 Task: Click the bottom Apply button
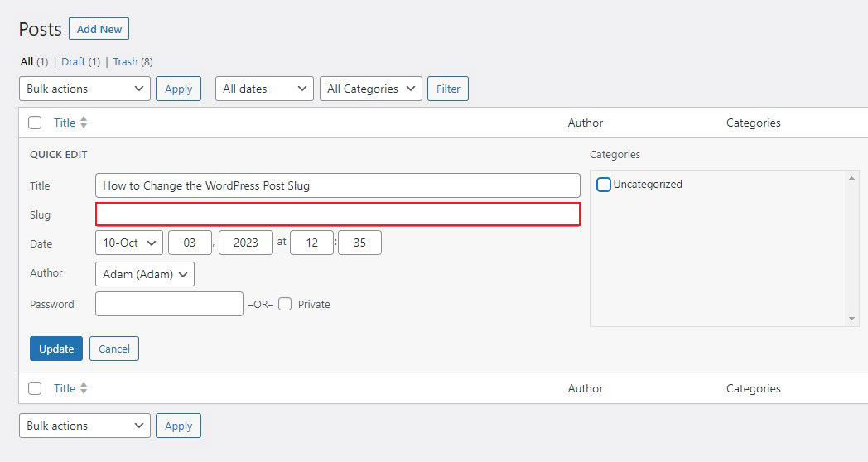178,426
